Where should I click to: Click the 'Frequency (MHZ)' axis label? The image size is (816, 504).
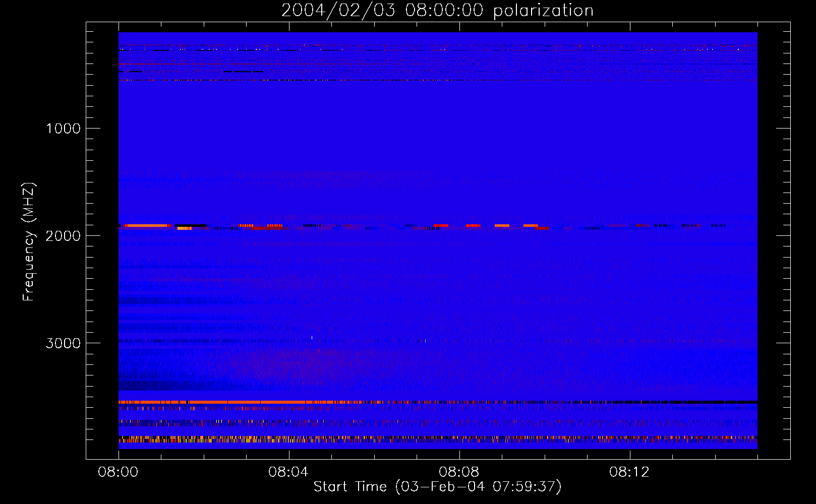(x=29, y=242)
